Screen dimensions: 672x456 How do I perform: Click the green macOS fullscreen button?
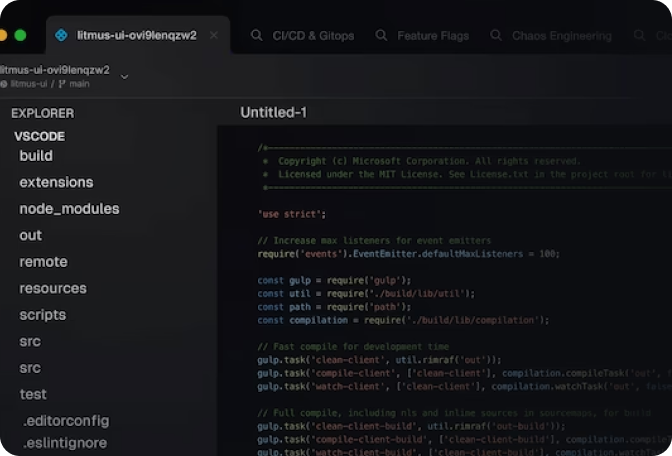pos(20,35)
